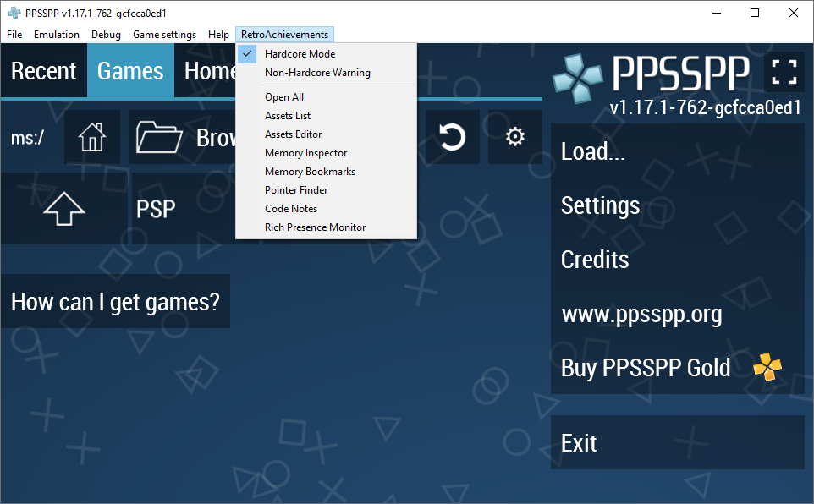This screenshot has width=814, height=504.
Task: Click the PPSSPP Gold icon next to Buy
Action: click(767, 367)
